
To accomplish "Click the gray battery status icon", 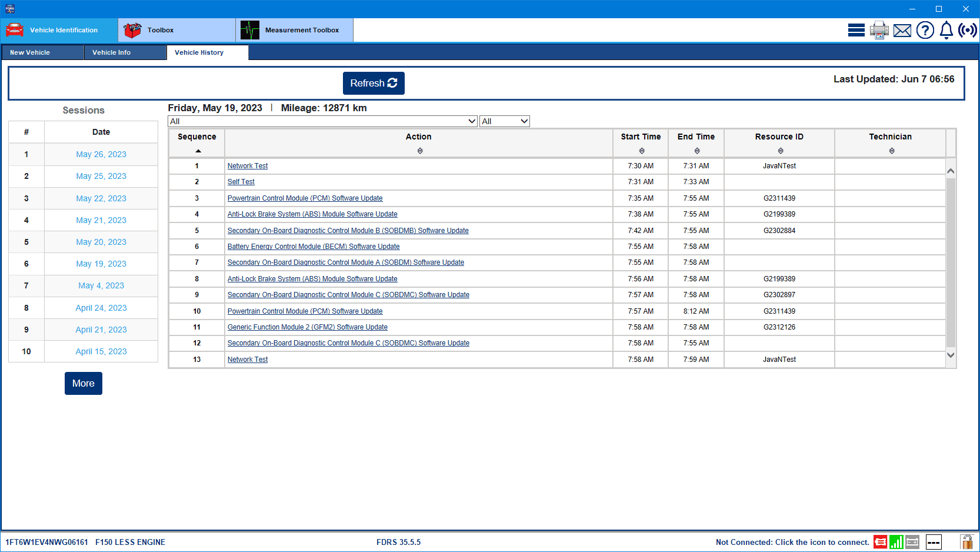I will click(912, 542).
